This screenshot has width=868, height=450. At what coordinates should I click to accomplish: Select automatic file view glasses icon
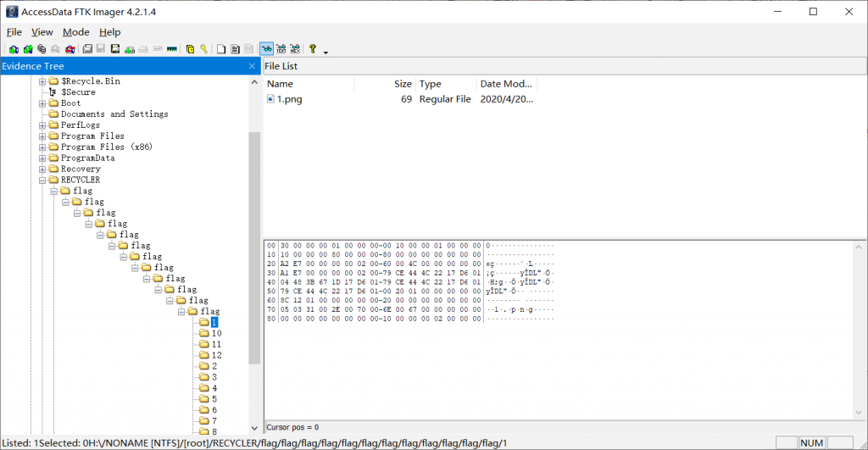tap(267, 49)
